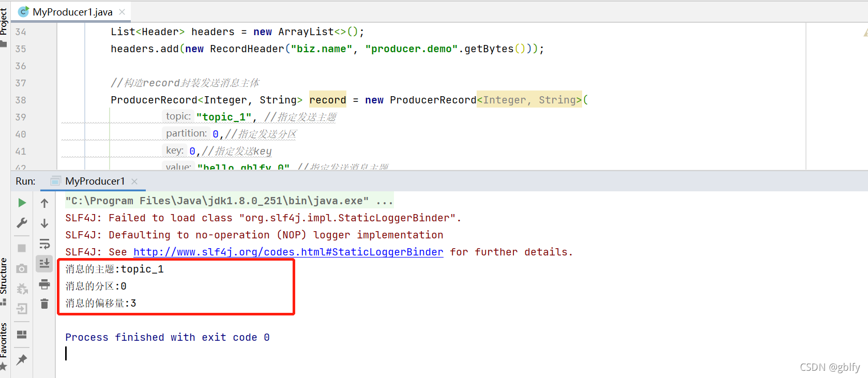Image resolution: width=868 pixels, height=378 pixels.
Task: Open run configuration via wrench icon
Action: click(x=22, y=223)
